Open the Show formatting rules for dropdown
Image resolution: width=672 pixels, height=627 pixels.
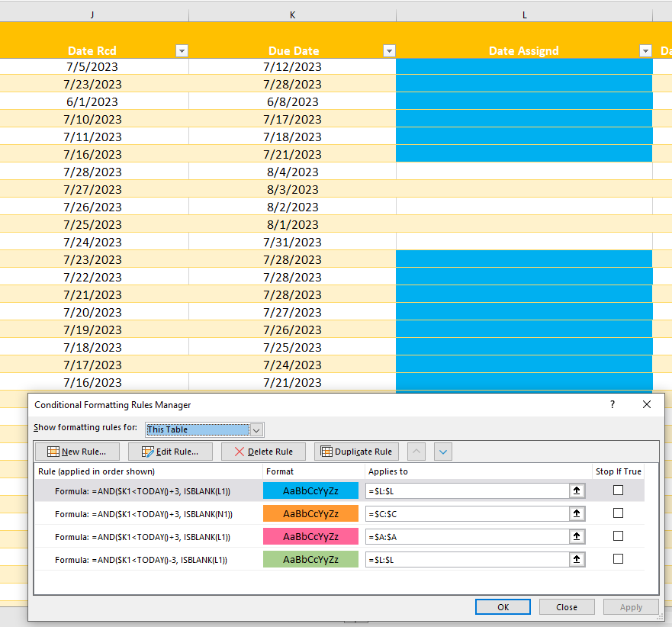tap(256, 429)
